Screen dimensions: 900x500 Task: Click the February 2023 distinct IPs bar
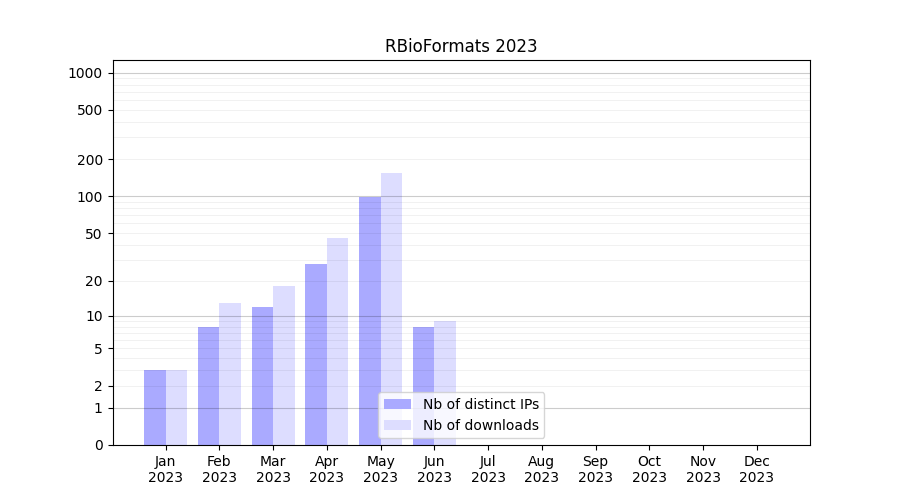coord(208,385)
